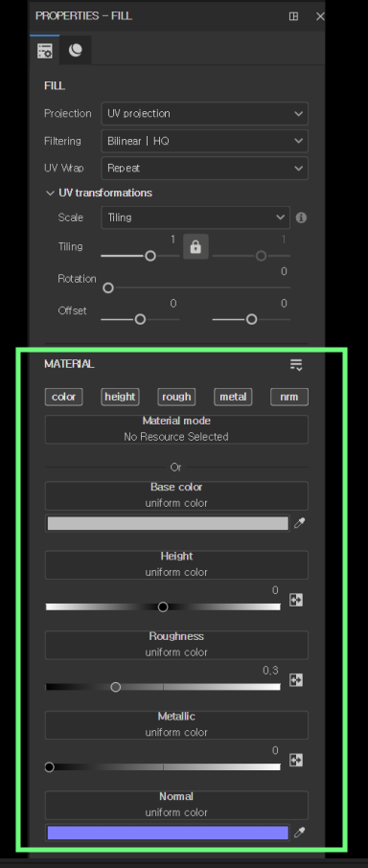368x868 pixels.
Task: Toggle the height channel button
Action: (120, 397)
